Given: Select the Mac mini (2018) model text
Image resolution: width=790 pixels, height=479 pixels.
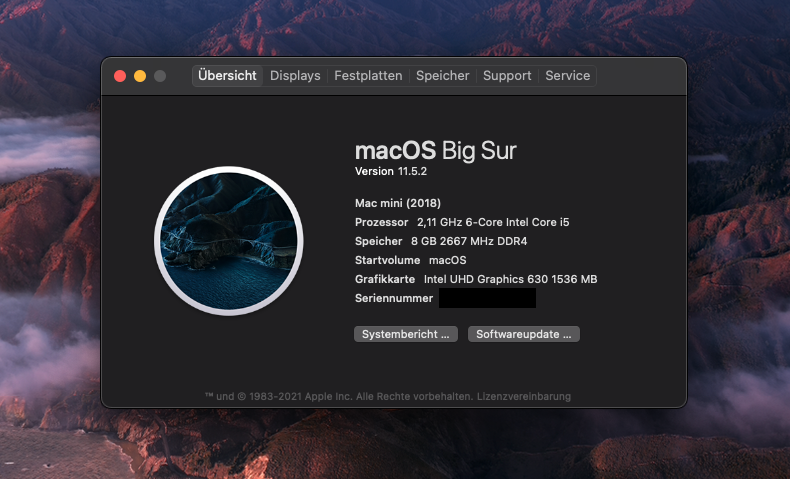Looking at the screenshot, I should click(398, 203).
